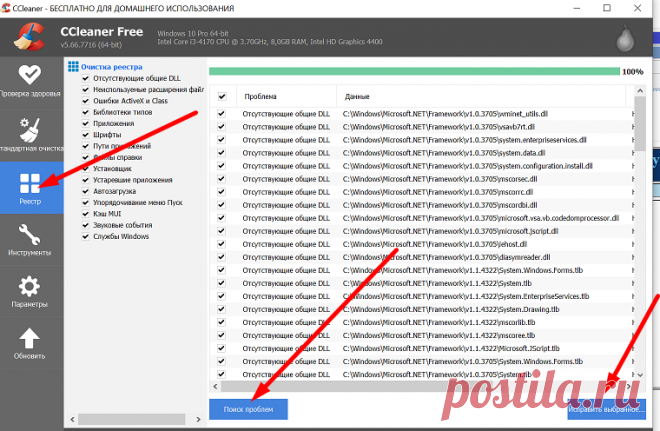Toggle the Шрифты checkbox
Image resolution: width=660 pixels, height=431 pixels.
pos(85,135)
